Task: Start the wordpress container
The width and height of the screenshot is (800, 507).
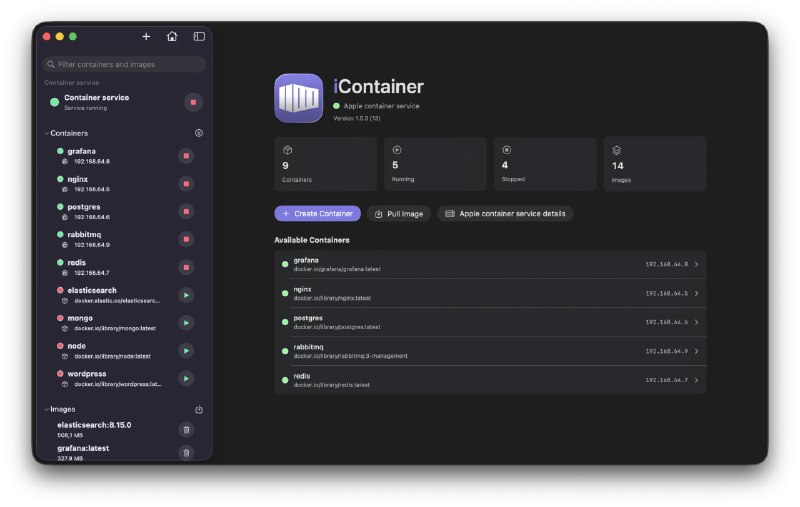Action: [x=186, y=378]
